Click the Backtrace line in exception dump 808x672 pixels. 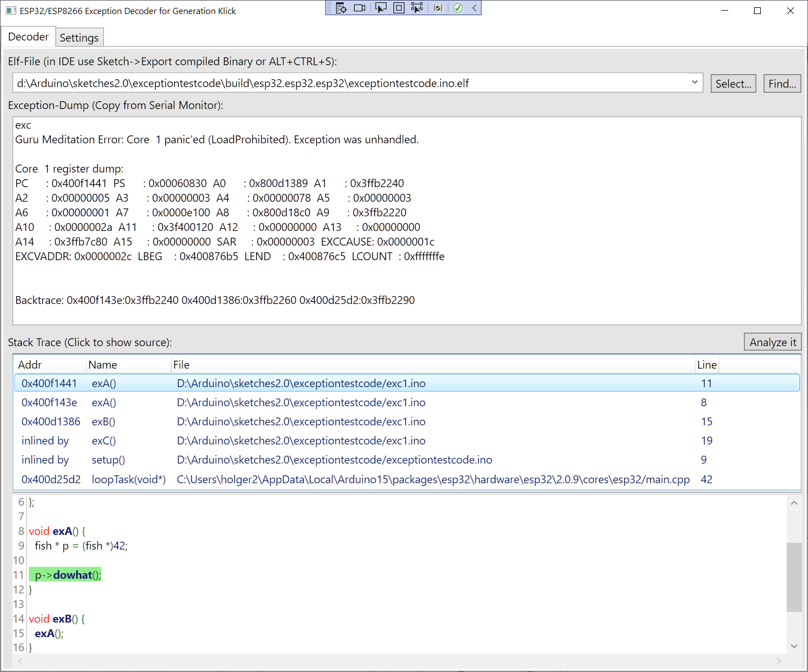click(x=215, y=300)
